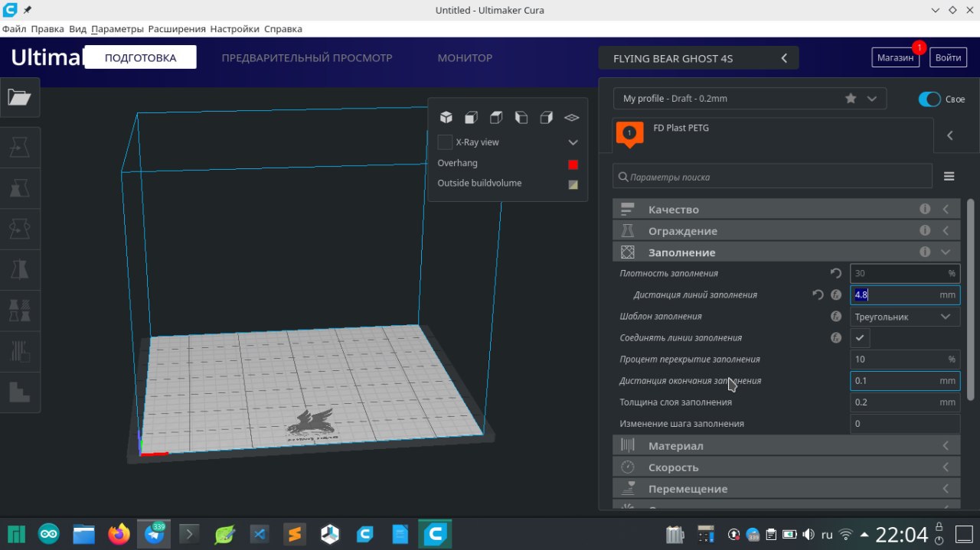
Task: Open the Справка menu
Action: pyautogui.click(x=283, y=29)
